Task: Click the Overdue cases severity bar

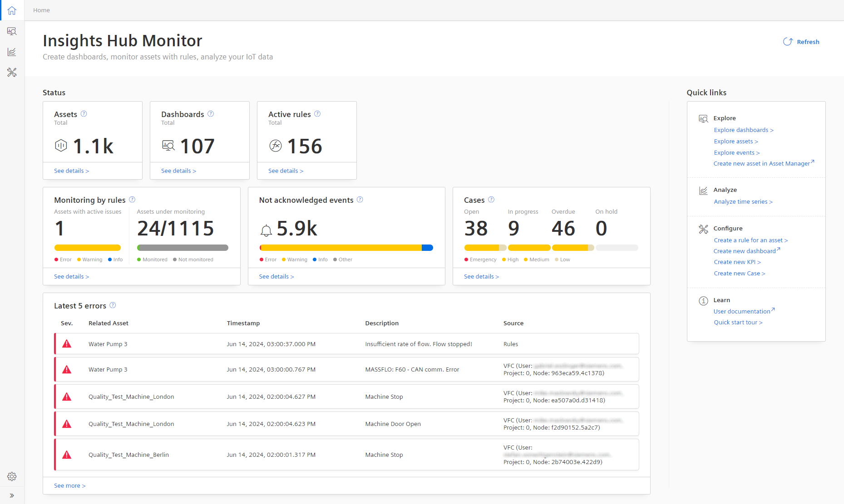Action: pyautogui.click(x=573, y=248)
